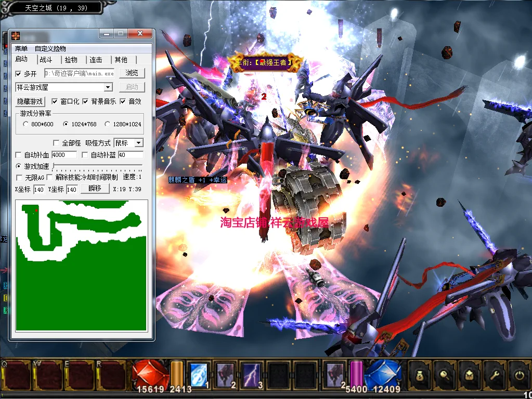
Task: Click the 瞬移 teleport button
Action: click(x=95, y=189)
